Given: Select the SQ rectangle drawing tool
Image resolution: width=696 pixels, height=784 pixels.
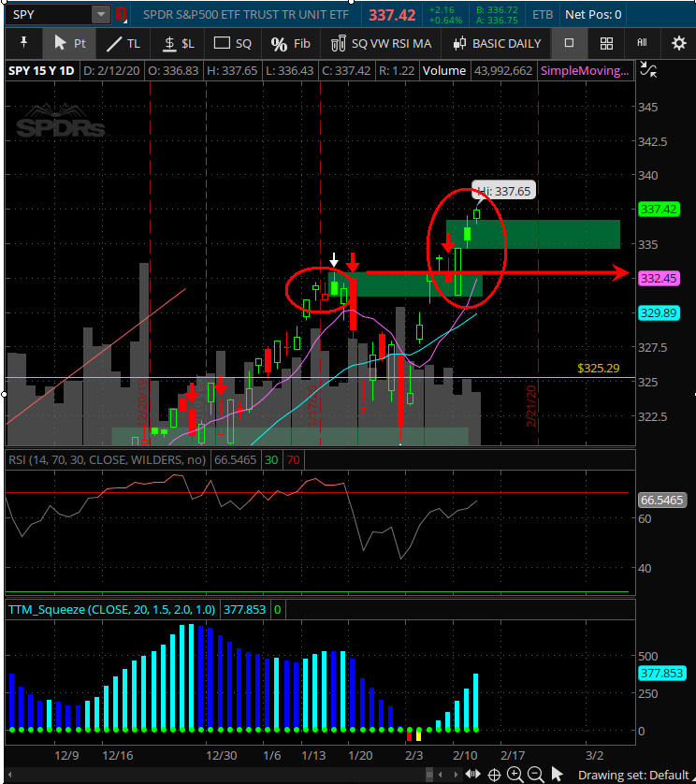Looking at the screenshot, I should (233, 43).
